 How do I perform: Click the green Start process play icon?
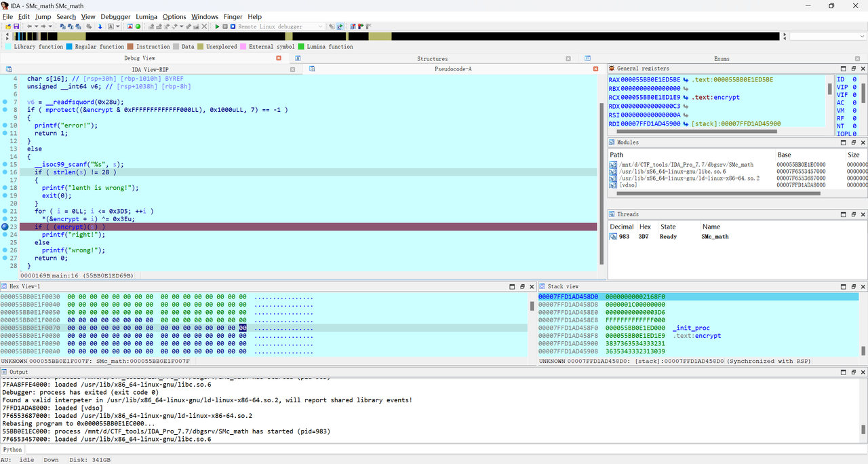[x=217, y=26]
